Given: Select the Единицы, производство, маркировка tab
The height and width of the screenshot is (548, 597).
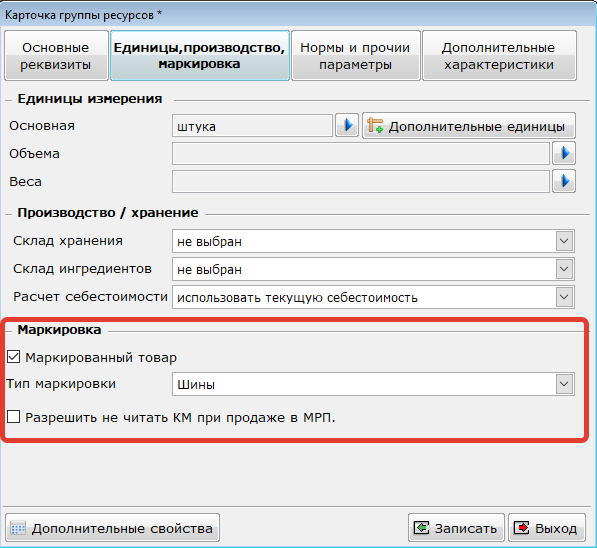Looking at the screenshot, I should coord(200,56).
